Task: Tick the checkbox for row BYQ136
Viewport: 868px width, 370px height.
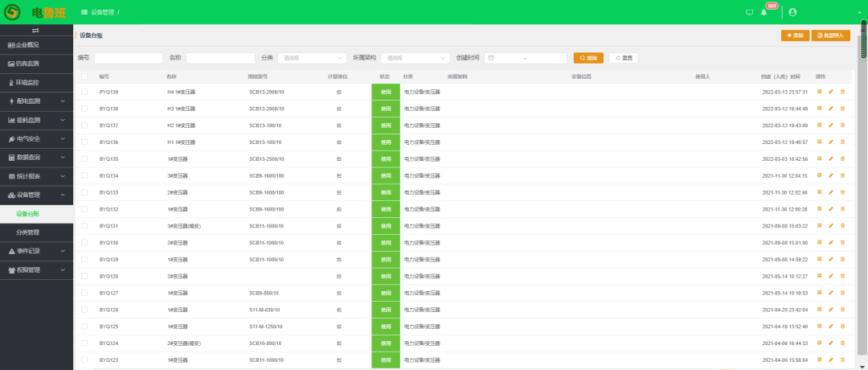Action: pyautogui.click(x=84, y=142)
